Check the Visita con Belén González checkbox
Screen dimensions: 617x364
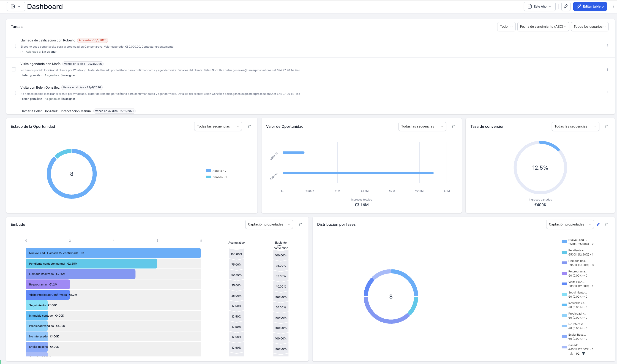coord(14,93)
